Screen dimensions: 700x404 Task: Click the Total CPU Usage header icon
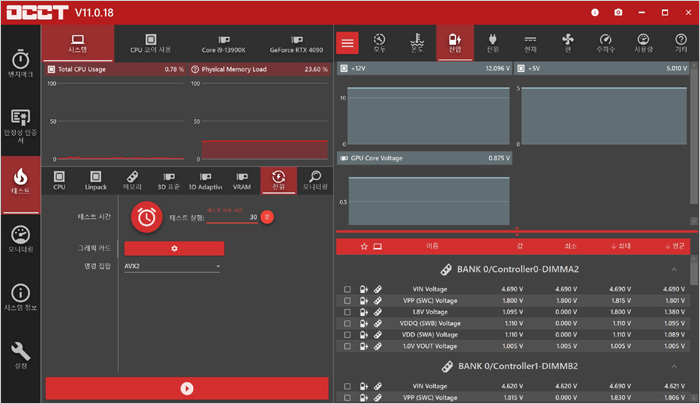click(x=51, y=69)
